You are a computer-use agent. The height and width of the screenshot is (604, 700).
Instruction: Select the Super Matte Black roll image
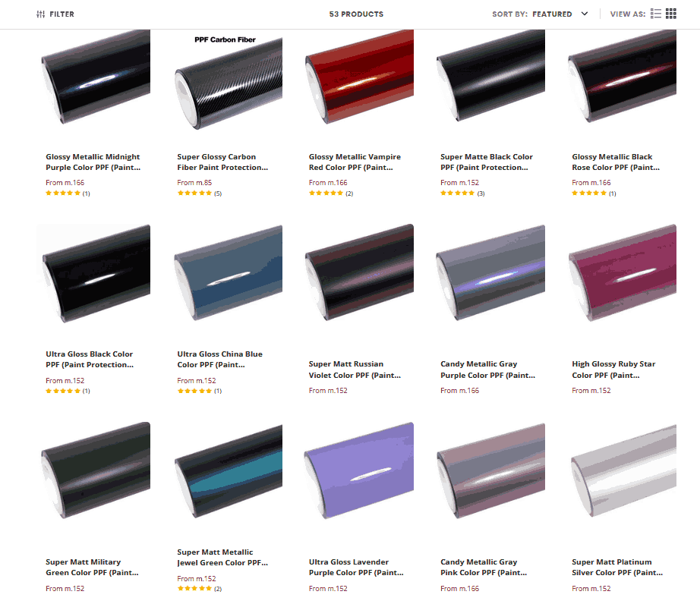pyautogui.click(x=490, y=75)
